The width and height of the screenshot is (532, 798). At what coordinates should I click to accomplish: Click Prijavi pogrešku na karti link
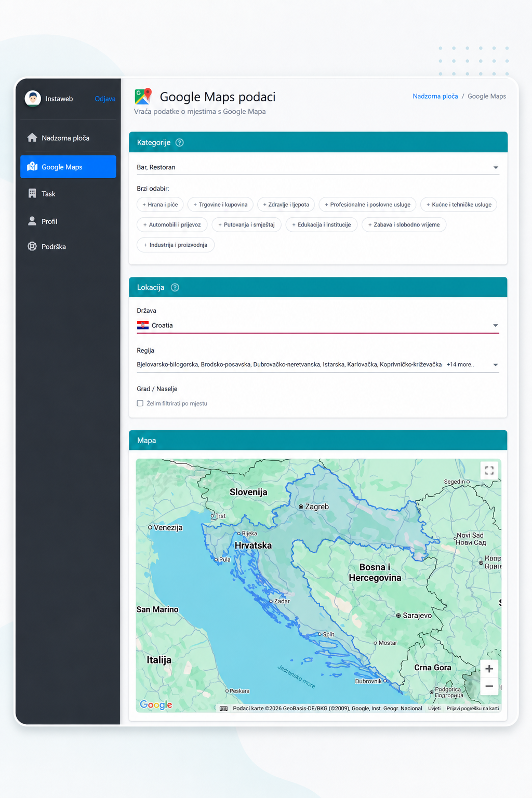click(x=473, y=709)
